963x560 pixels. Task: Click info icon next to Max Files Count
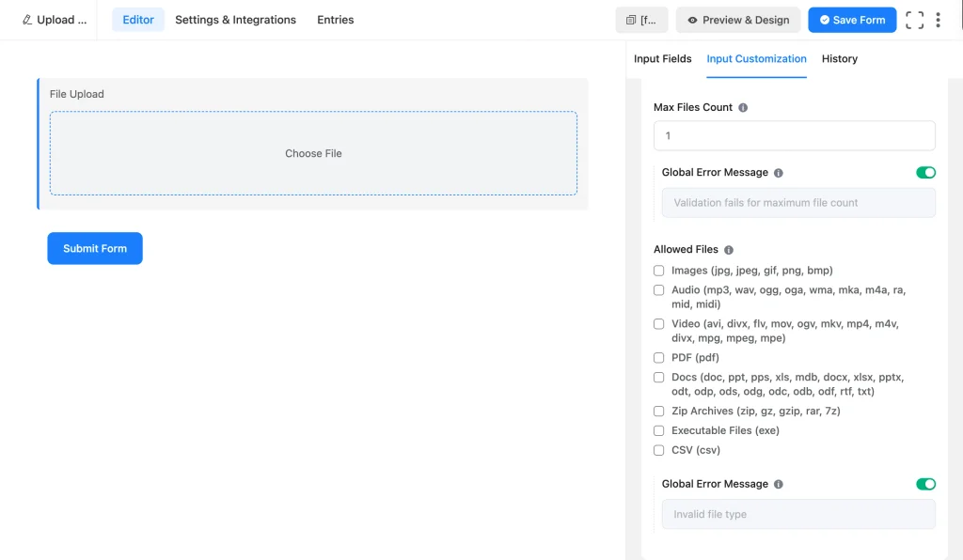pyautogui.click(x=743, y=107)
